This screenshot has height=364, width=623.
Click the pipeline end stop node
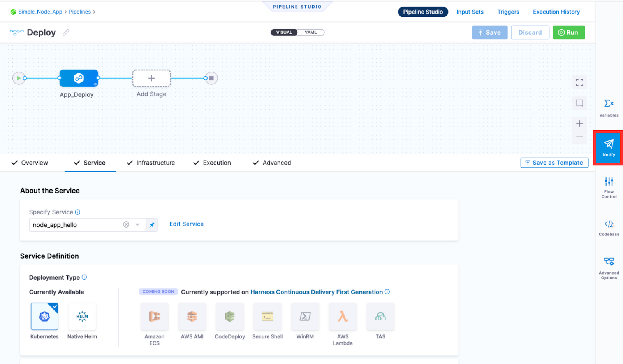(x=211, y=78)
